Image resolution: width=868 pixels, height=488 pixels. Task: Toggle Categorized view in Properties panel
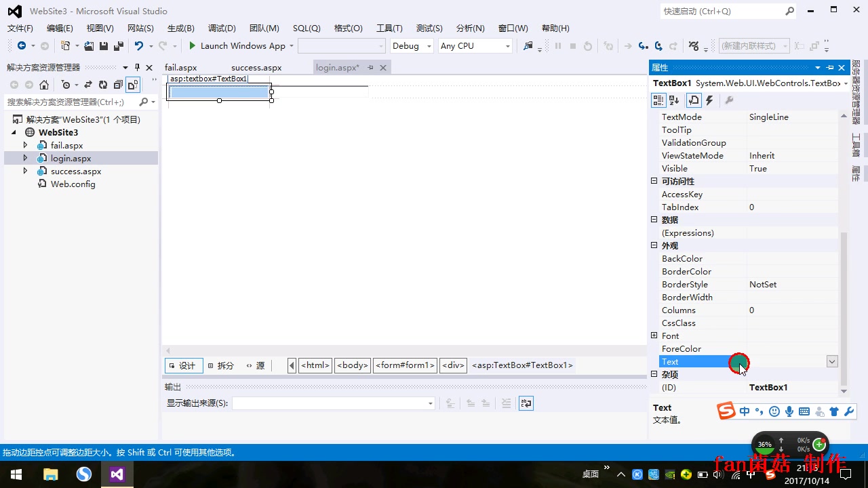(x=658, y=100)
